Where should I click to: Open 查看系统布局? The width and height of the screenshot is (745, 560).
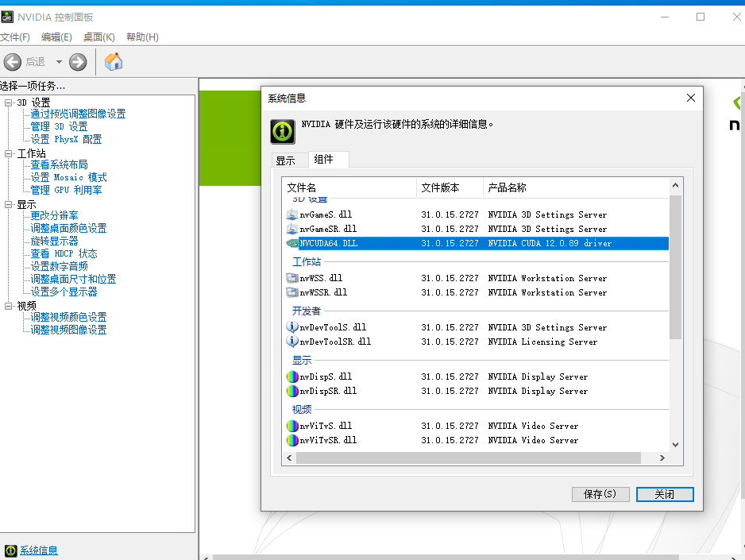59,164
